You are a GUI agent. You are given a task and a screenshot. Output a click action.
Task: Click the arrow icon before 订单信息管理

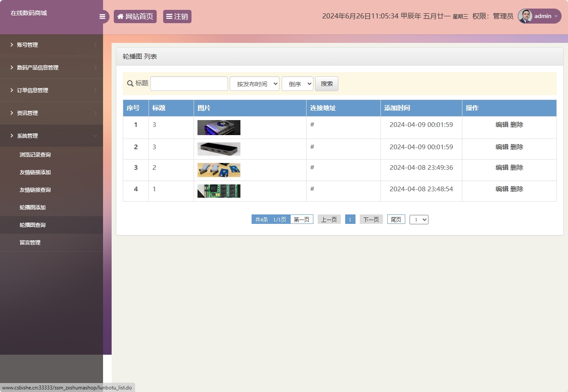coord(11,90)
